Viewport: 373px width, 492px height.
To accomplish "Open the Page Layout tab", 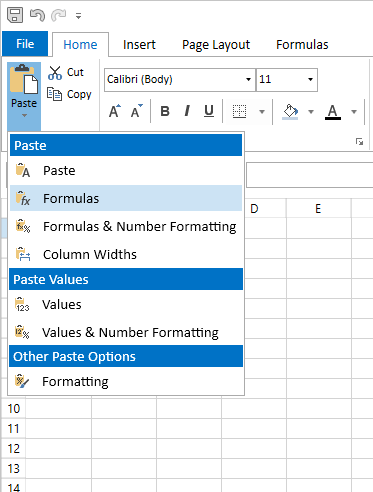I will (216, 44).
